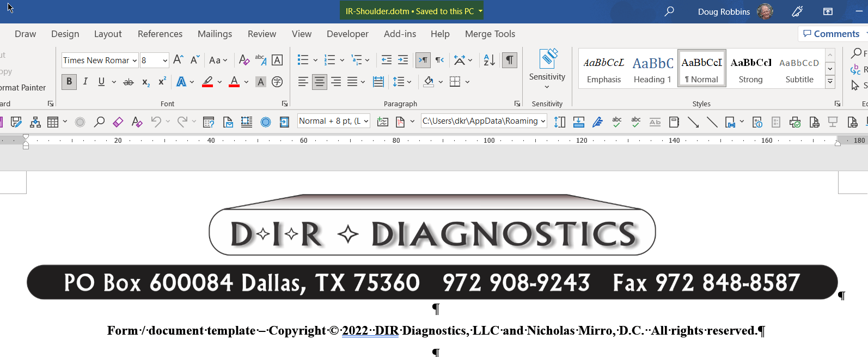Screen dimensions: 868x357
Task: Sort text with A-Z icon
Action: pos(489,60)
